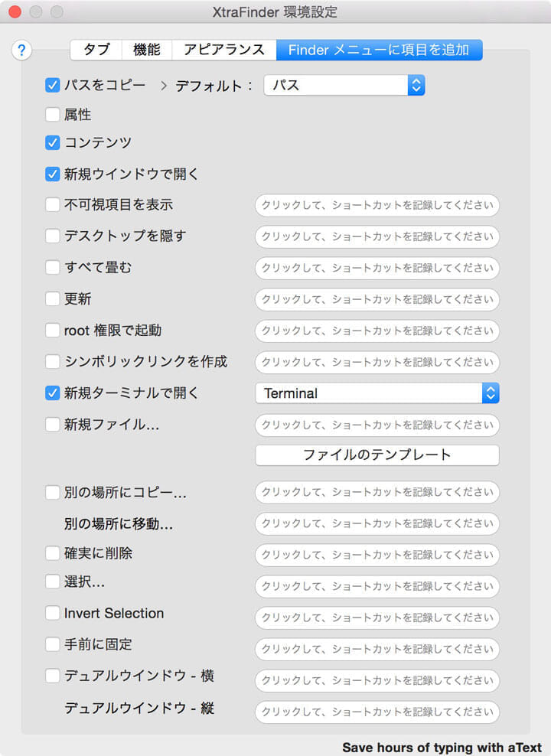Enable the Invert Selection checkbox
This screenshot has height=756, width=551.
(52, 613)
